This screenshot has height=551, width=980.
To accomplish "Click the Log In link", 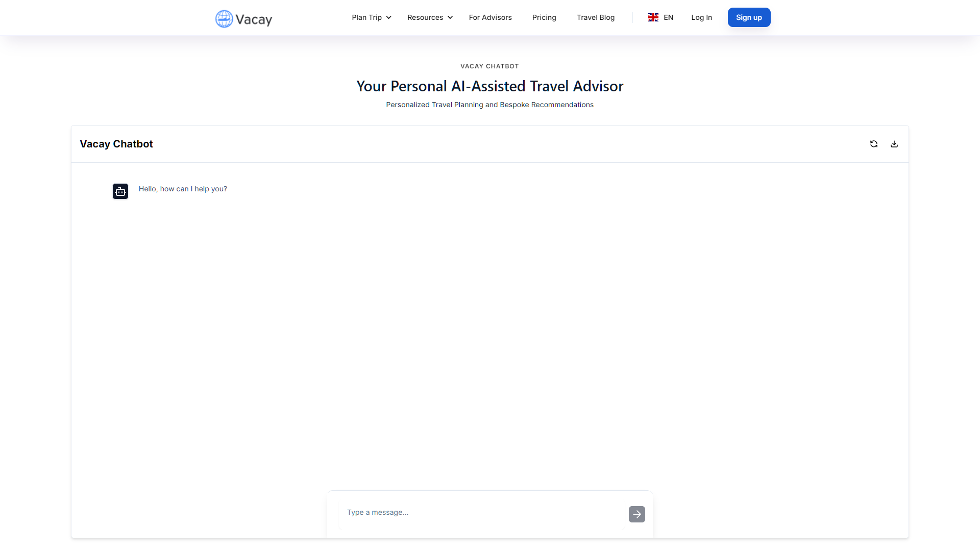I will (701, 17).
